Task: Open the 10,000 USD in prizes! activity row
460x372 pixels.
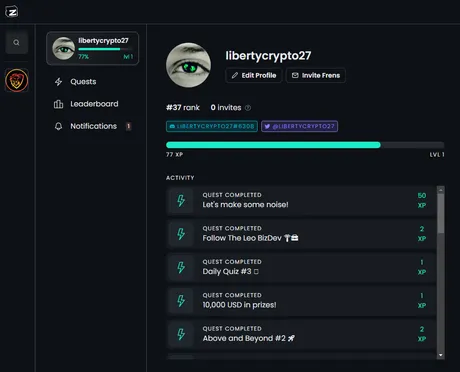Action: coord(302,301)
